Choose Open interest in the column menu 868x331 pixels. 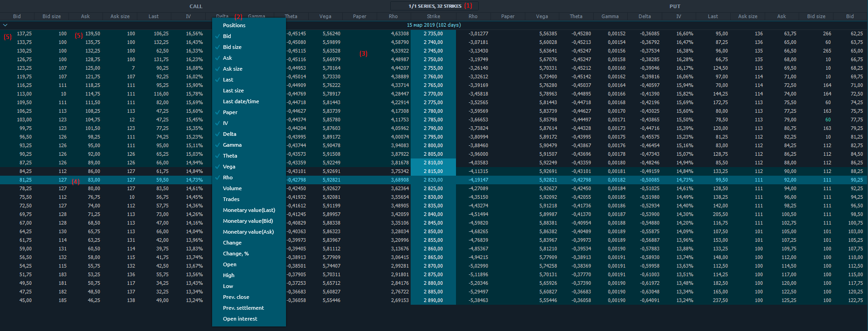tap(240, 319)
